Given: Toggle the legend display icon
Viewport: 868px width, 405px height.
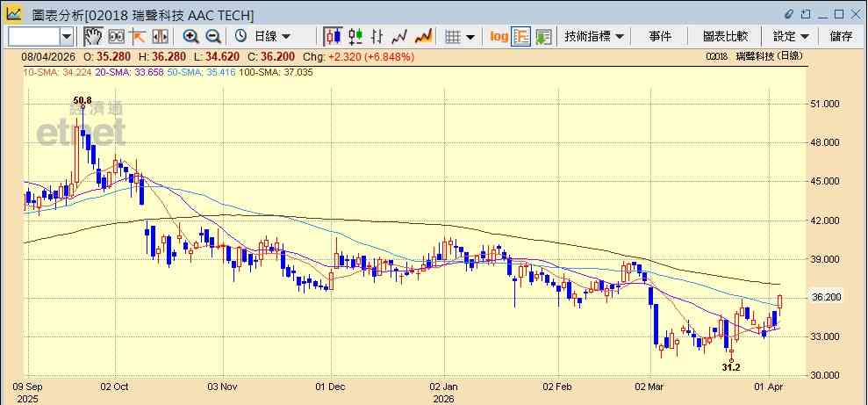Looking at the screenshot, I should [521, 37].
